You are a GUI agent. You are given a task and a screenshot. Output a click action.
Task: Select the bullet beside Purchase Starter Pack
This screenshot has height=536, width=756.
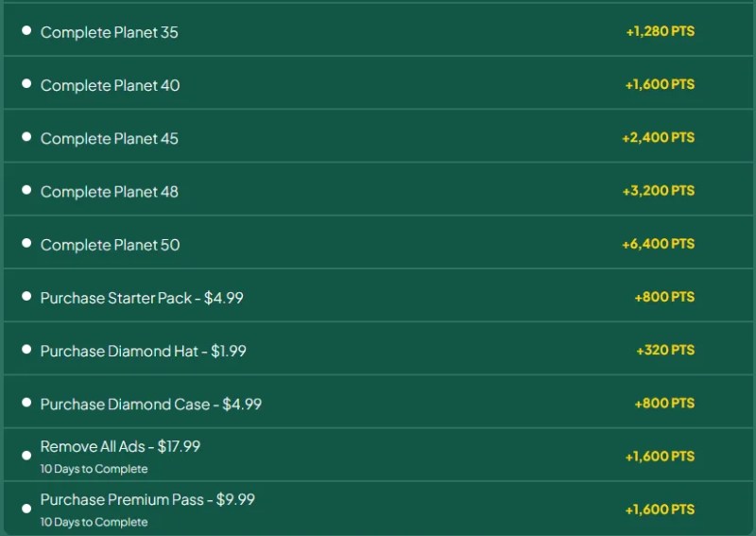(26, 297)
